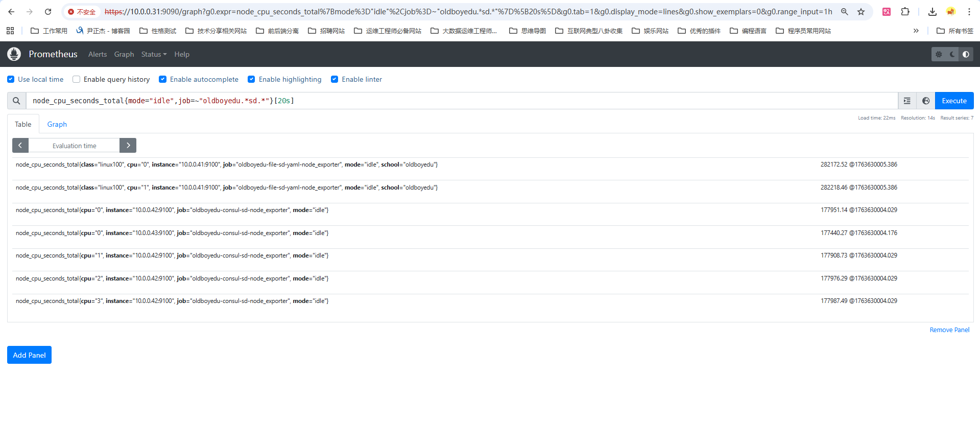The image size is (980, 444).
Task: Select browser-preferred theme contrast icon
Action: pyautogui.click(x=966, y=54)
